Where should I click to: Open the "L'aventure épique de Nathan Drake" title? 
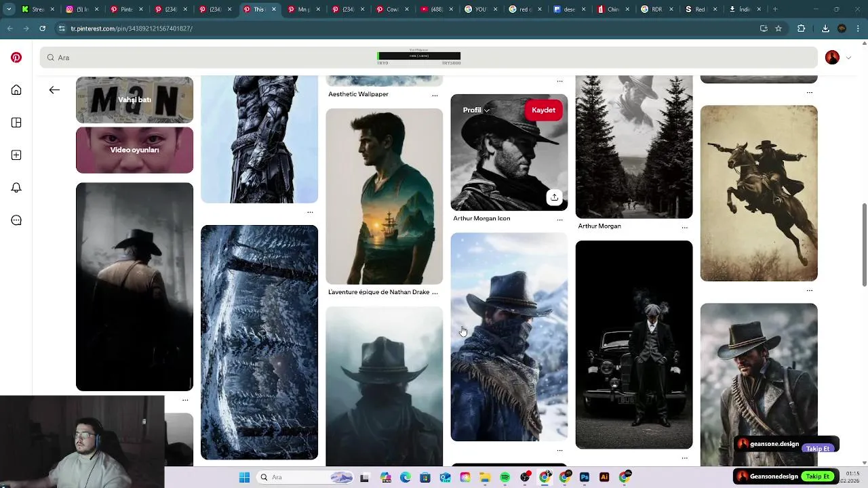pos(378,292)
